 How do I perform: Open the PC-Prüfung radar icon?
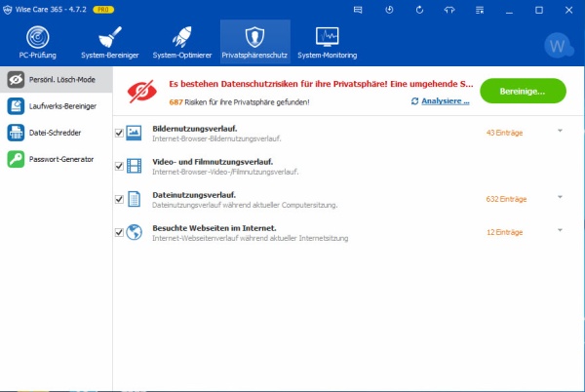pos(38,37)
